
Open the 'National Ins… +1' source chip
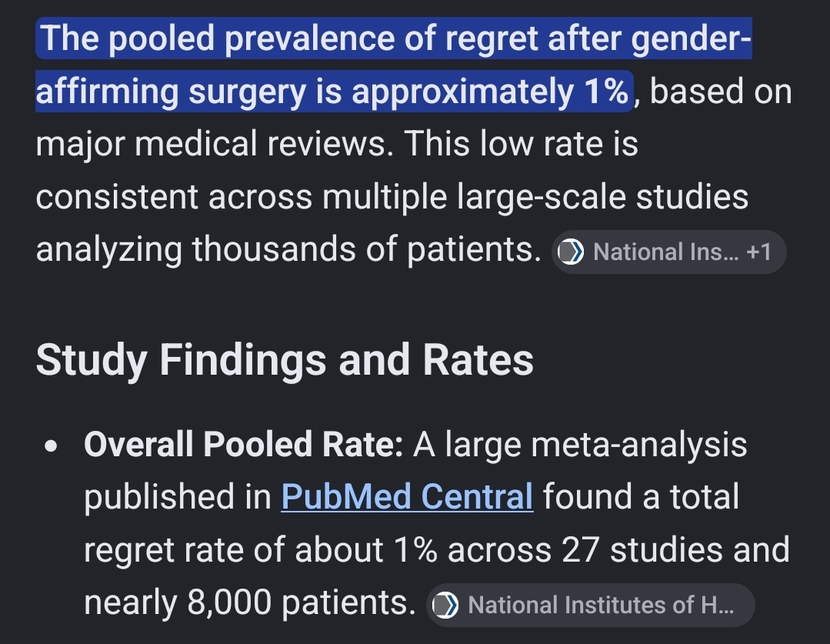[x=669, y=252]
